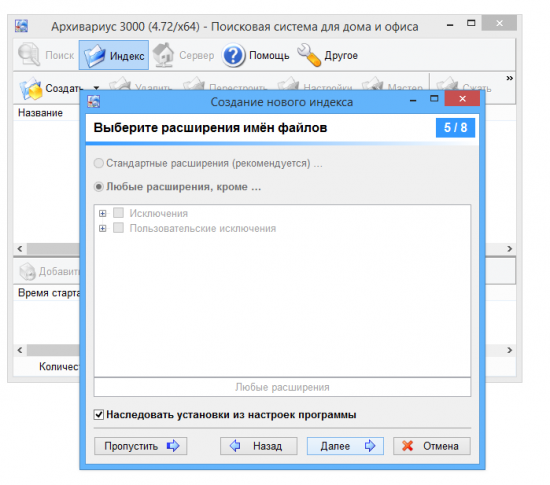The image size is (550, 485).
Task: Click the Пропустить button
Action: coord(140,446)
